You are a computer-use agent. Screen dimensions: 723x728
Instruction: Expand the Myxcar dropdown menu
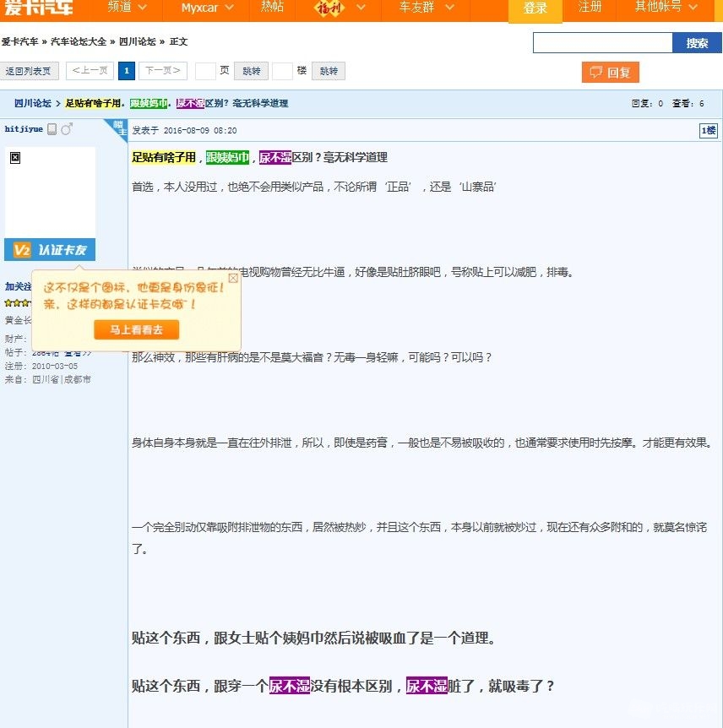coord(207,8)
